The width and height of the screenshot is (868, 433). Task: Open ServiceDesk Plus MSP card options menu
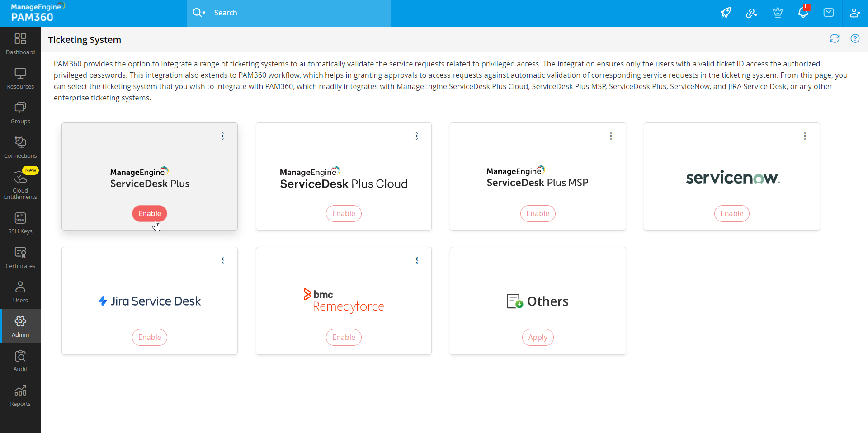pos(611,136)
